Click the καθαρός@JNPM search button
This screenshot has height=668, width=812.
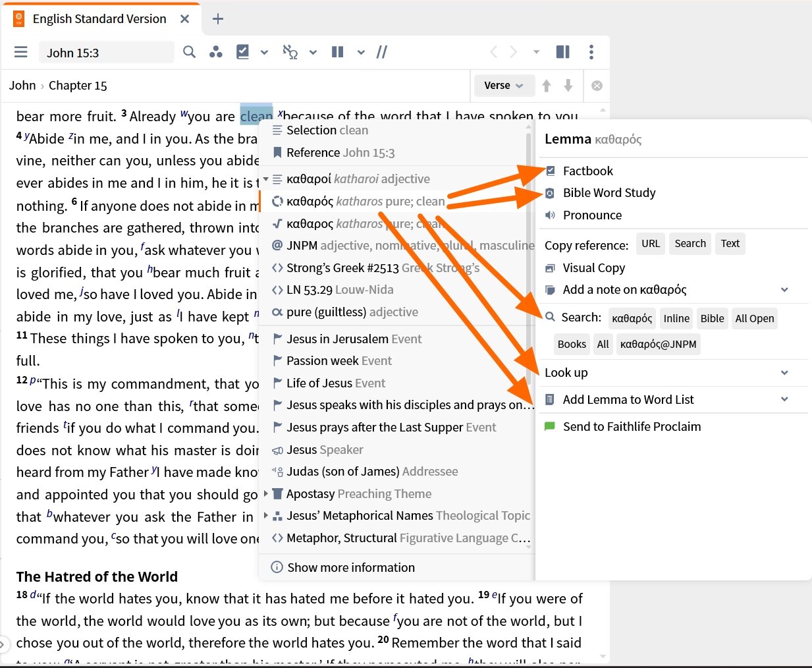pyautogui.click(x=659, y=344)
